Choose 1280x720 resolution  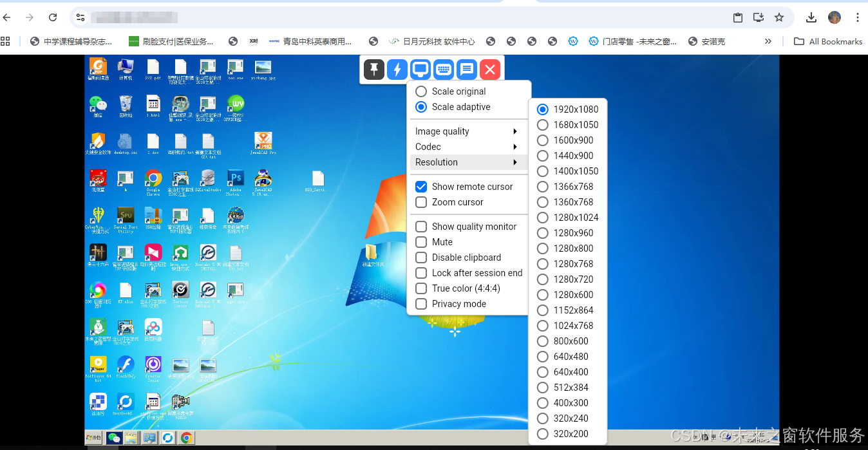point(565,279)
